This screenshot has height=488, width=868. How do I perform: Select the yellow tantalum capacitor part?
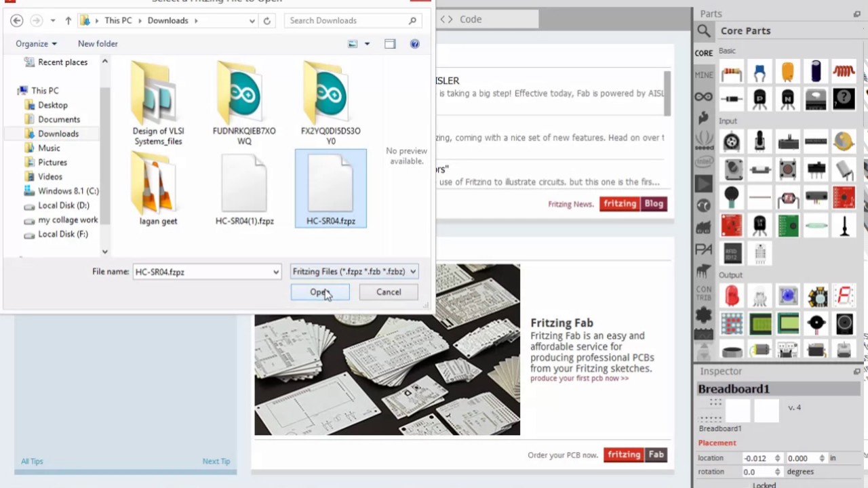click(787, 71)
